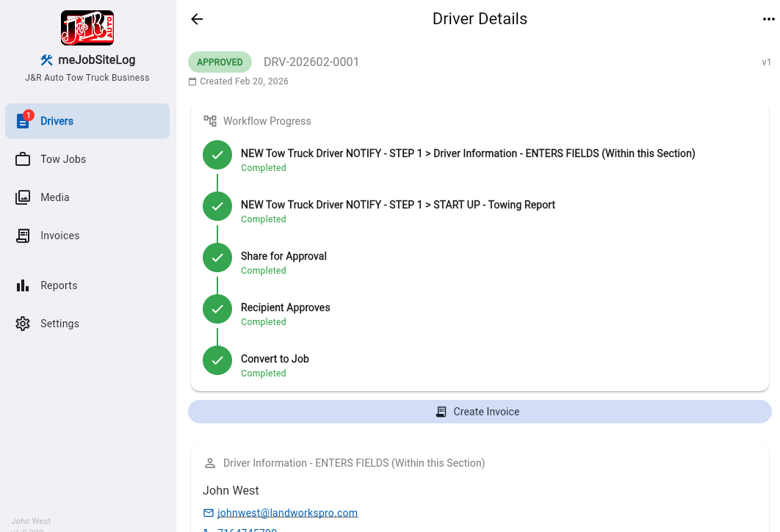Click the DRV-202602-0001 identifier
This screenshot has height=532, width=780.
coord(311,62)
